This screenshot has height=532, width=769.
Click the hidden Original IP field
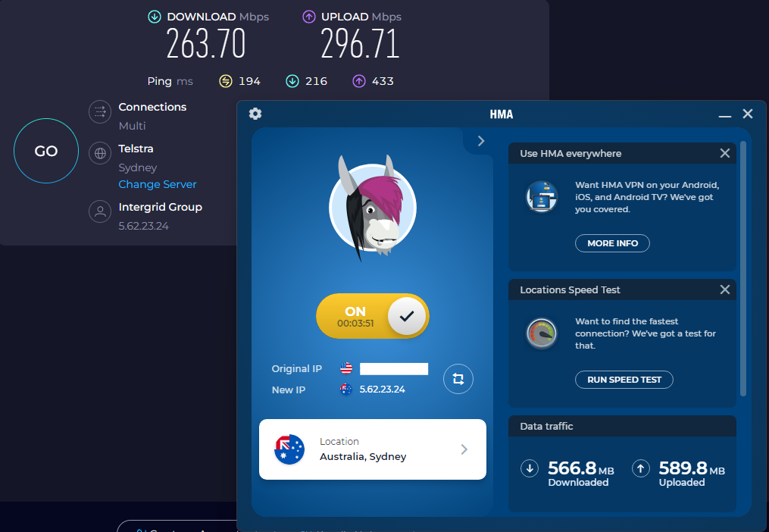click(394, 369)
